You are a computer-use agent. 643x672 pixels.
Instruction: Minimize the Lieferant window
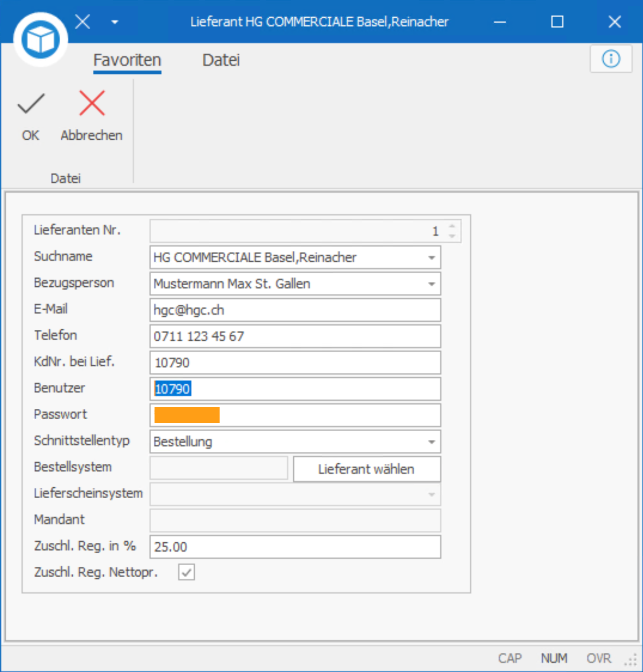point(500,22)
